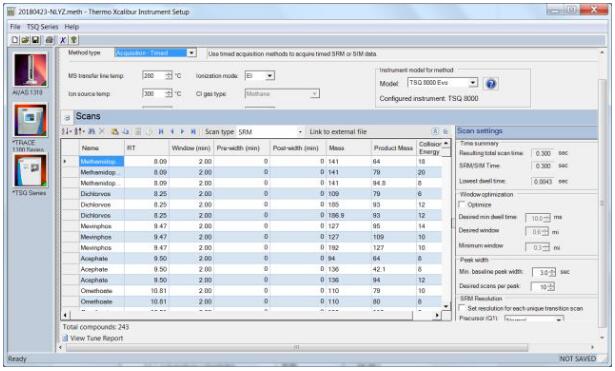Click the Print toolbar icon

pos(49,40)
